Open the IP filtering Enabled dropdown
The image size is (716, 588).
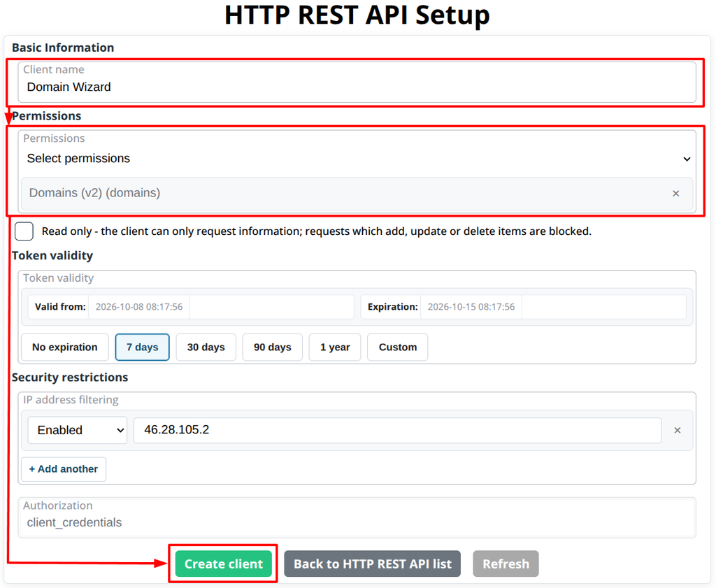pyautogui.click(x=78, y=430)
